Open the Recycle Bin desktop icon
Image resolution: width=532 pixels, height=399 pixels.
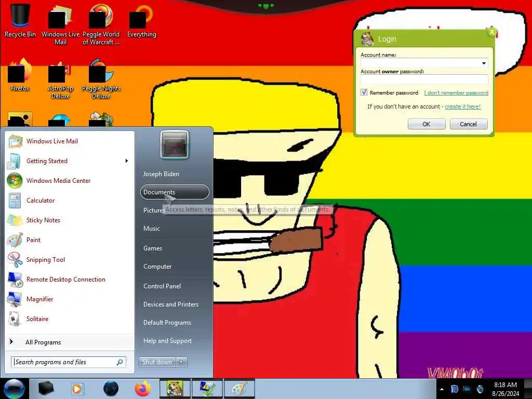click(20, 20)
